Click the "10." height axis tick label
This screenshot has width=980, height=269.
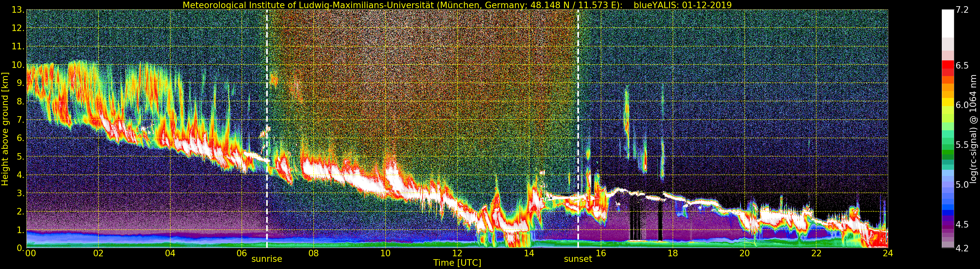(x=18, y=65)
